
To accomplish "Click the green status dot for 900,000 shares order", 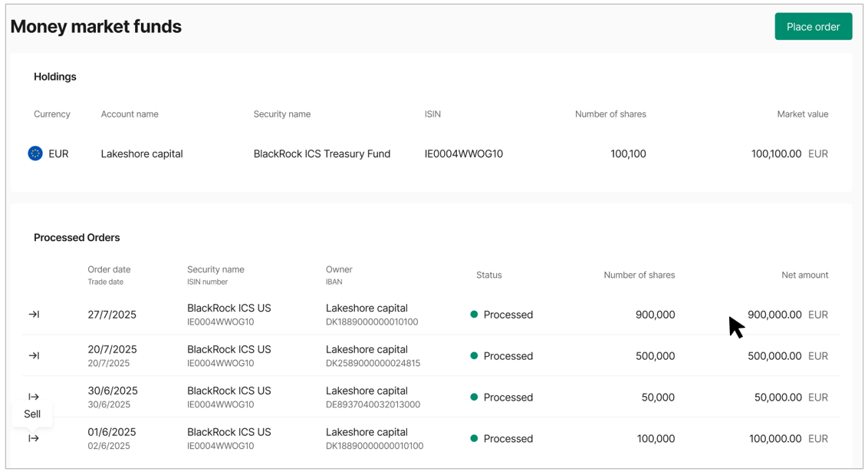I will [474, 314].
